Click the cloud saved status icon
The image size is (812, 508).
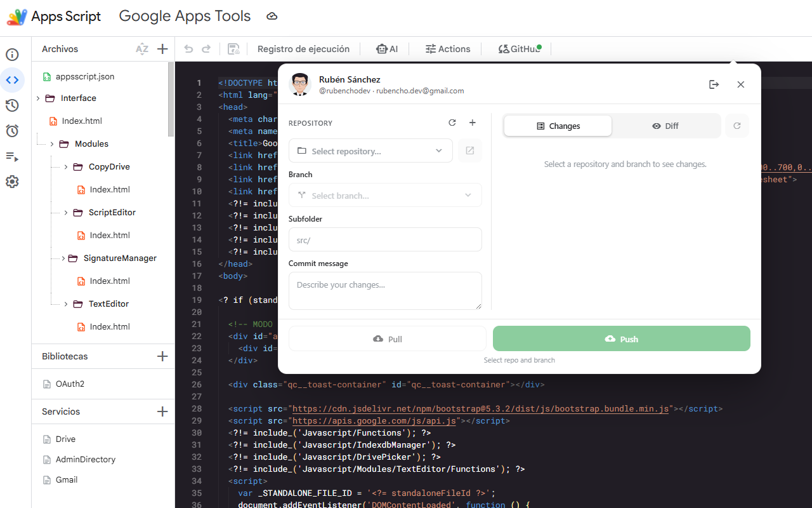click(x=272, y=17)
